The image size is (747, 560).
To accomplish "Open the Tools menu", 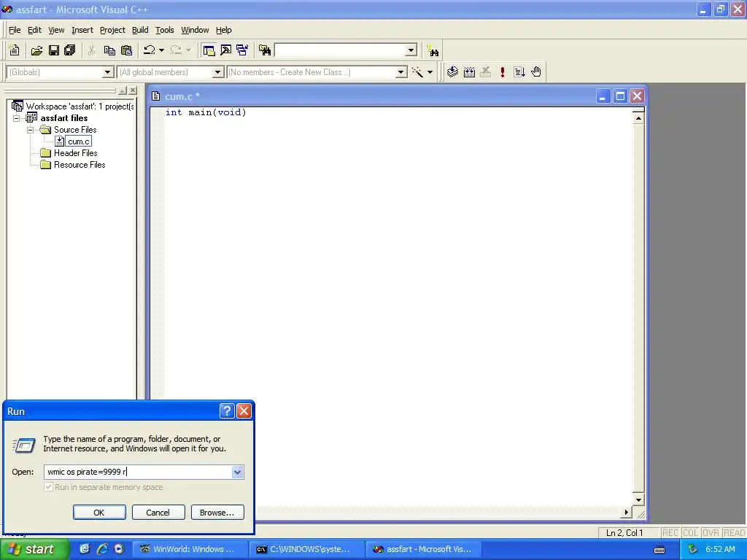I will (165, 30).
